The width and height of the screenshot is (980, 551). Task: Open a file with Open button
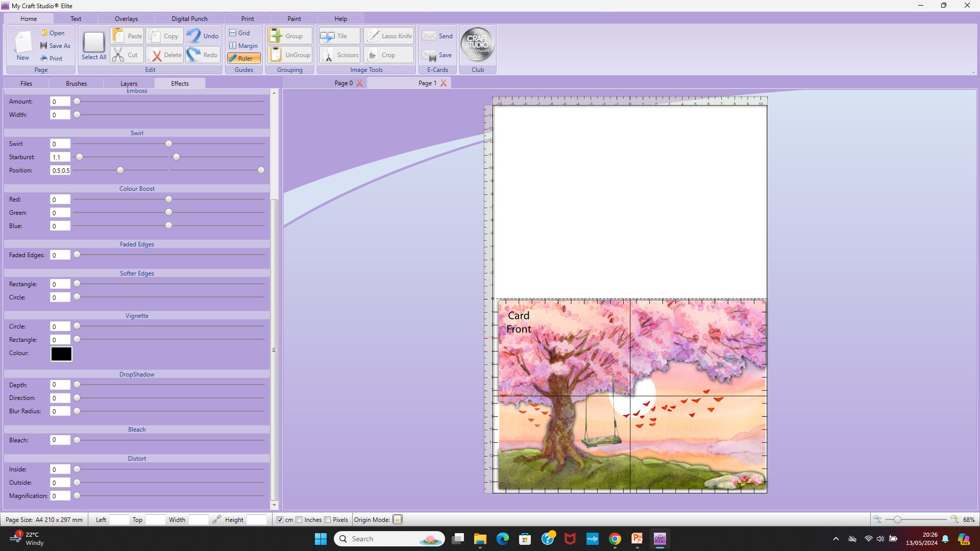click(x=53, y=33)
